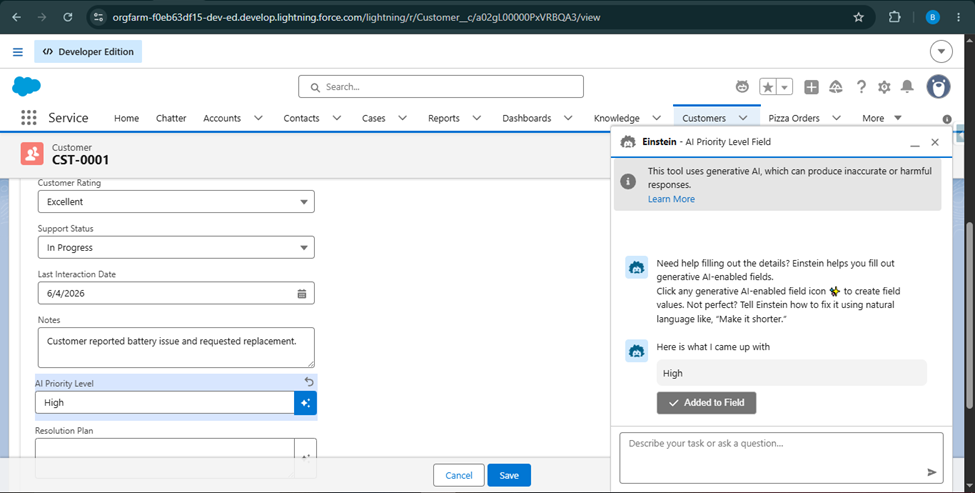Open the Notifications bell
Image resolution: width=975 pixels, height=493 pixels.
[x=907, y=86]
